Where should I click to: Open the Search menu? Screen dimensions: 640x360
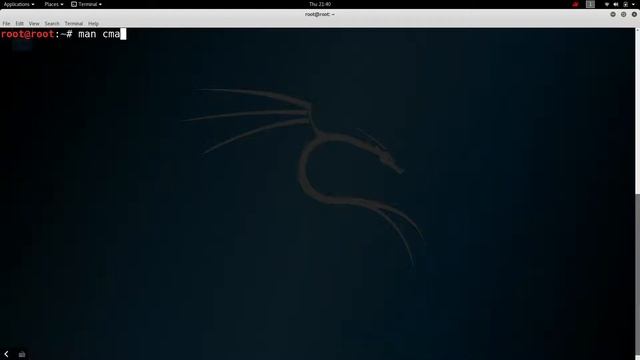(x=52, y=24)
